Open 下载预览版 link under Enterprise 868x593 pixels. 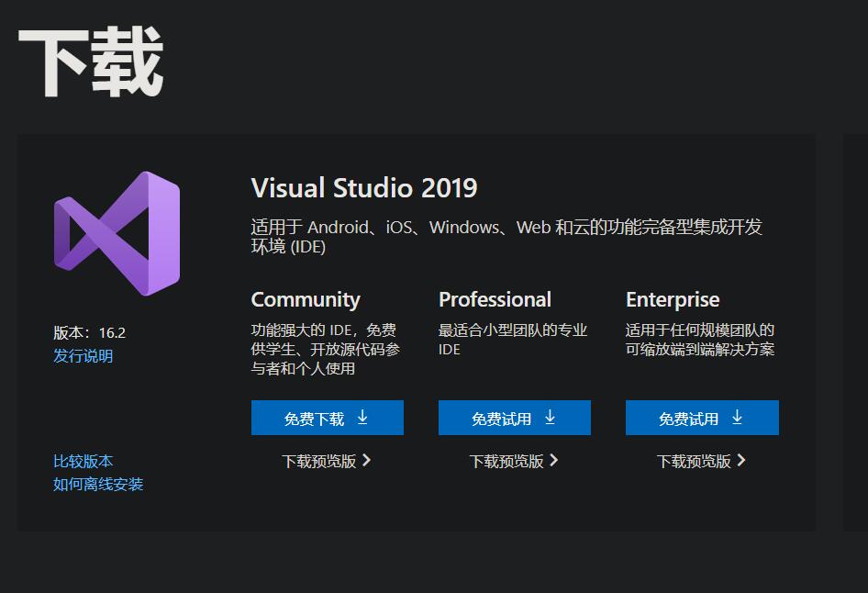tap(701, 461)
